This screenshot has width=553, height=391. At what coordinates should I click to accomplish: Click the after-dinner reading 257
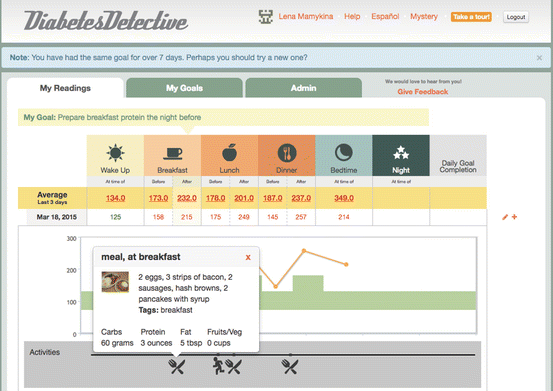tap(301, 217)
